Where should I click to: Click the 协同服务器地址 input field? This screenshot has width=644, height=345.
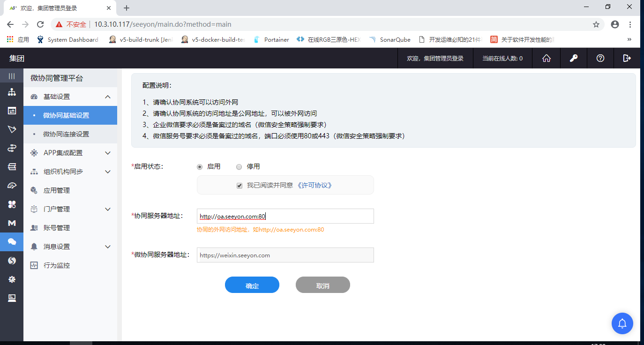point(285,216)
